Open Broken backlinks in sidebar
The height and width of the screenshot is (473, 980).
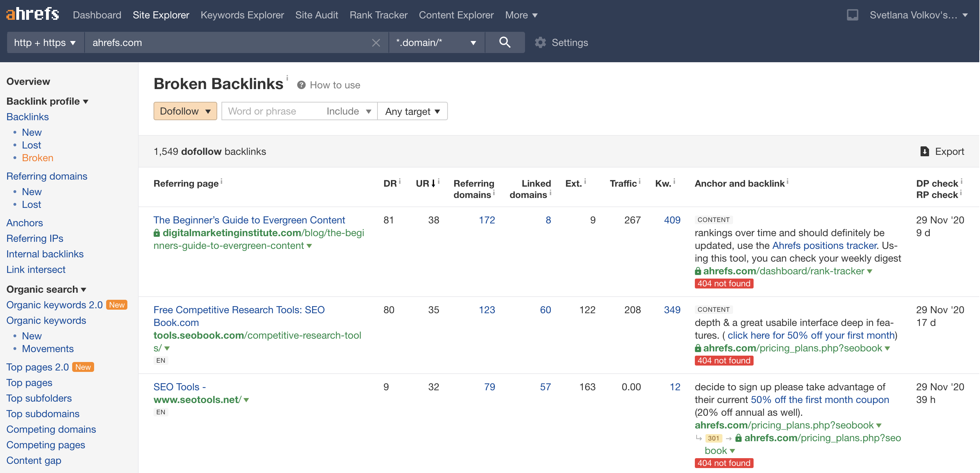point(37,158)
